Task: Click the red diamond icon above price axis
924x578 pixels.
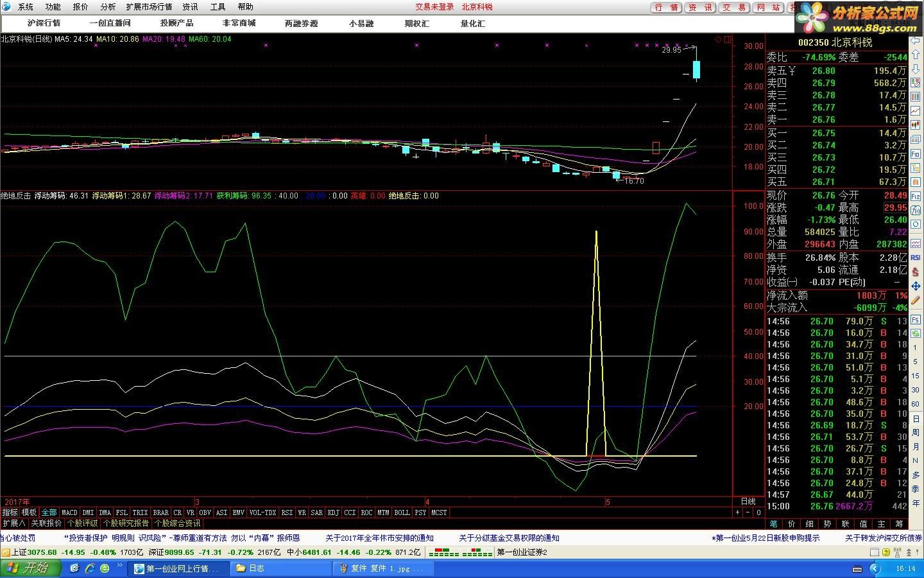Action: 719,39
